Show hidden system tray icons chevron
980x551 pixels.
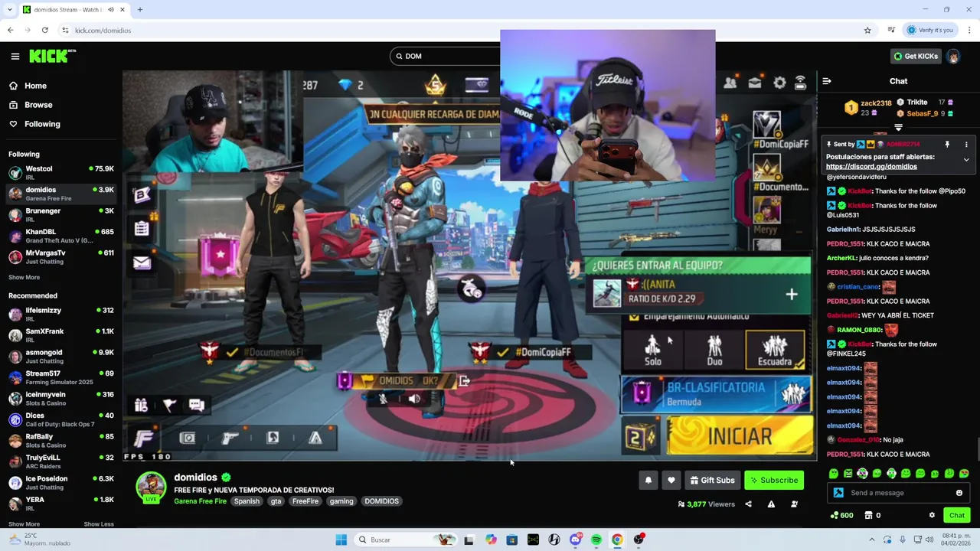click(871, 540)
